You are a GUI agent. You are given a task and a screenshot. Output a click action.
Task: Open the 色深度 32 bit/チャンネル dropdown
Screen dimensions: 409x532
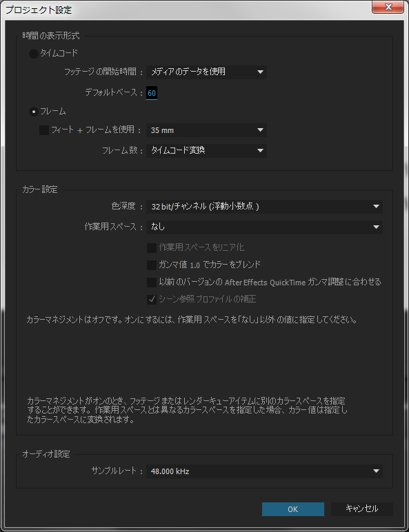coord(264,206)
